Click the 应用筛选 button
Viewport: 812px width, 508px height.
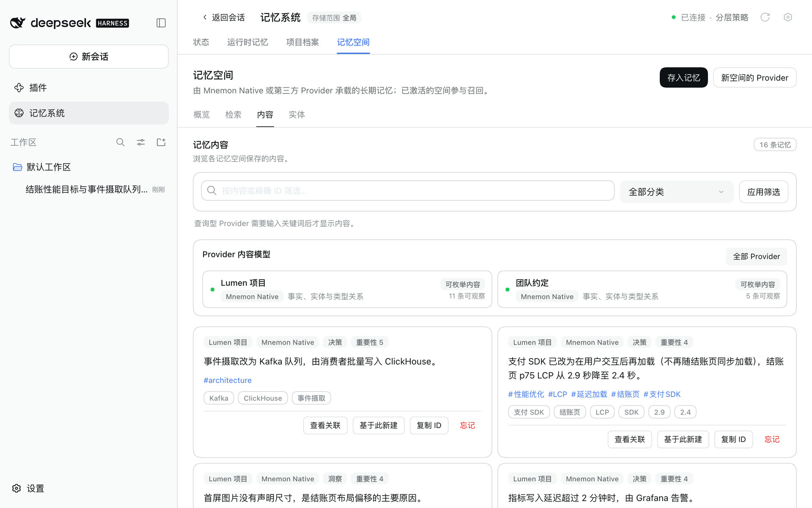click(763, 192)
